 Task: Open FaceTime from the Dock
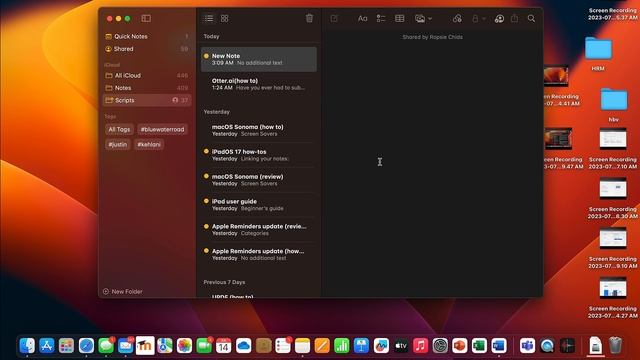(204, 346)
